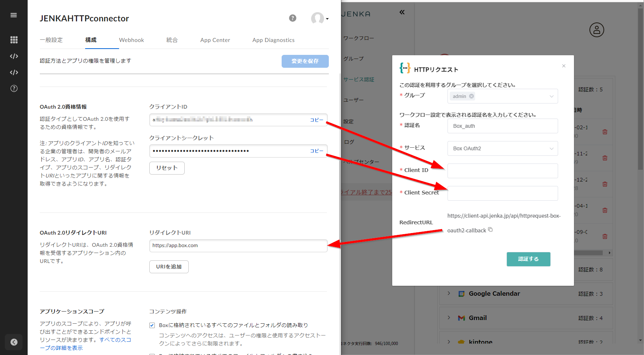644x355 pixels.
Task: Expand the kintone row
Action: click(449, 342)
